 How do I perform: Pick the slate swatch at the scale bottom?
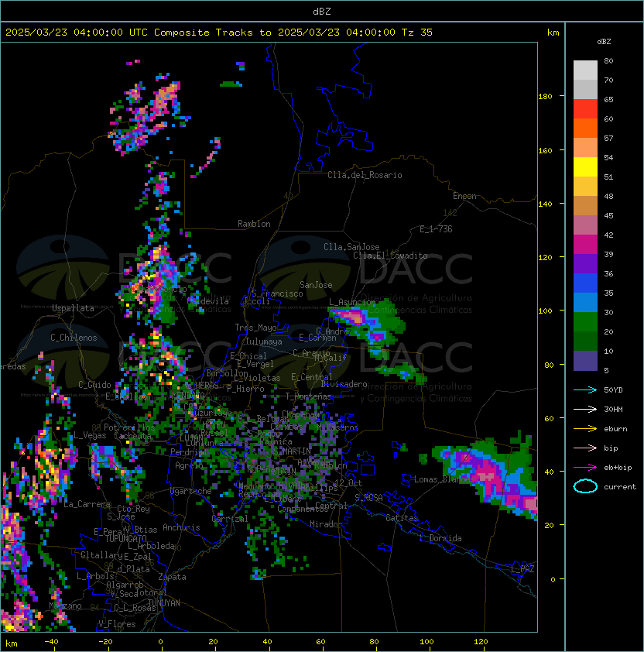[x=585, y=361]
